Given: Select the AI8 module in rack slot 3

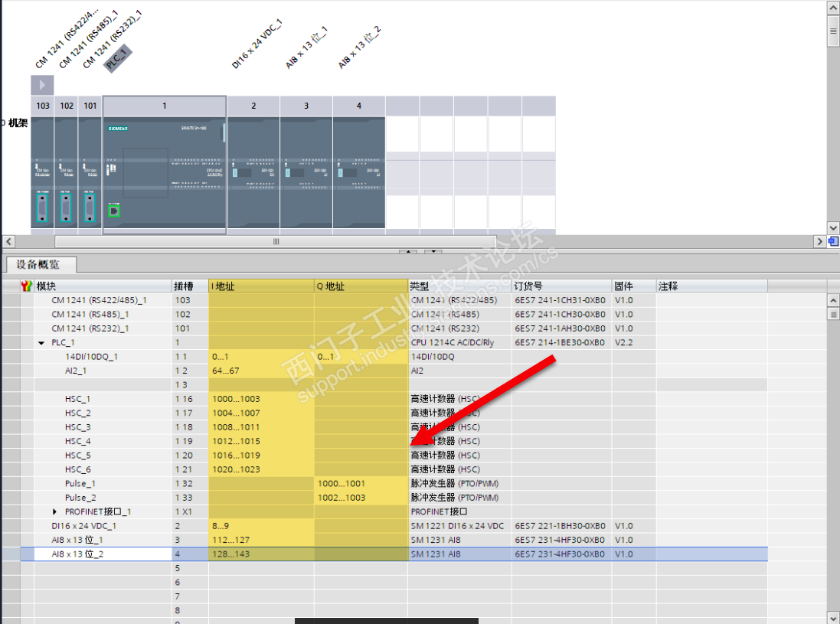Looking at the screenshot, I should pyautogui.click(x=306, y=172).
